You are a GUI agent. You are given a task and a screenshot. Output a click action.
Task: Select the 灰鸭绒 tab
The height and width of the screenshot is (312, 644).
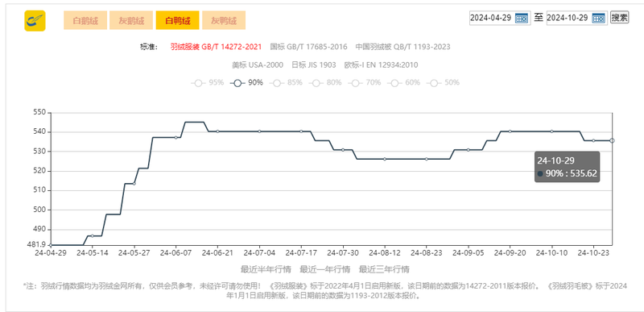pyautogui.click(x=224, y=20)
